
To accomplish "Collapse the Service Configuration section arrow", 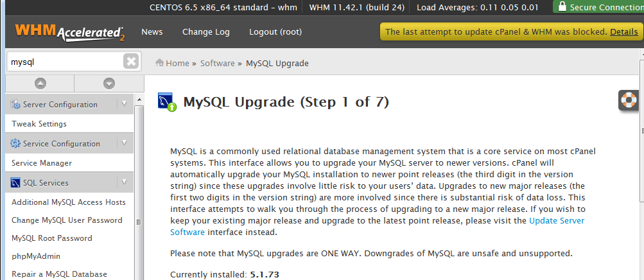I will coord(124,143).
